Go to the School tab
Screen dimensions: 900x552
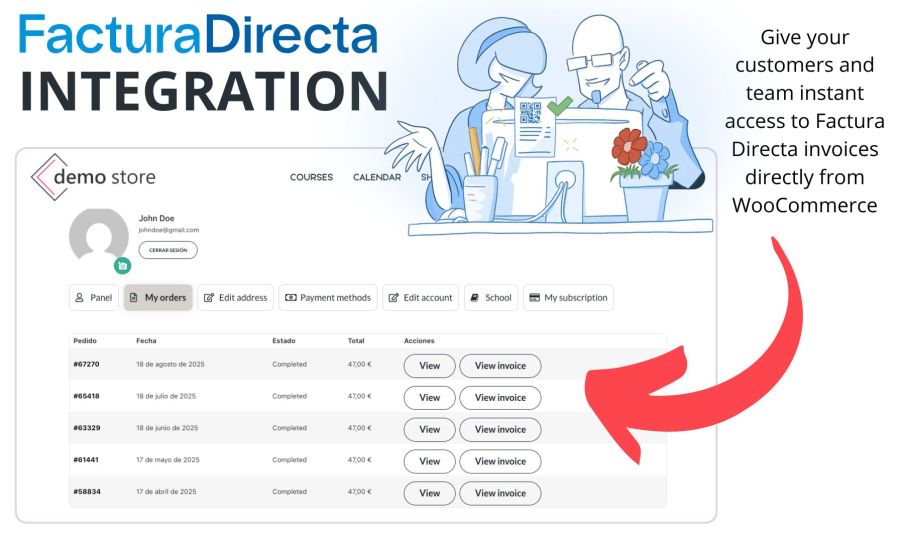[x=491, y=297]
